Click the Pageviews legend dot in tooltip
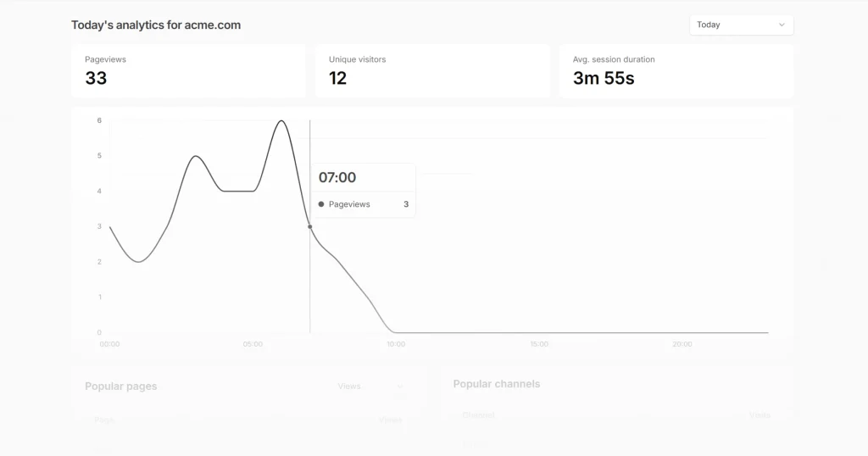 [321, 204]
